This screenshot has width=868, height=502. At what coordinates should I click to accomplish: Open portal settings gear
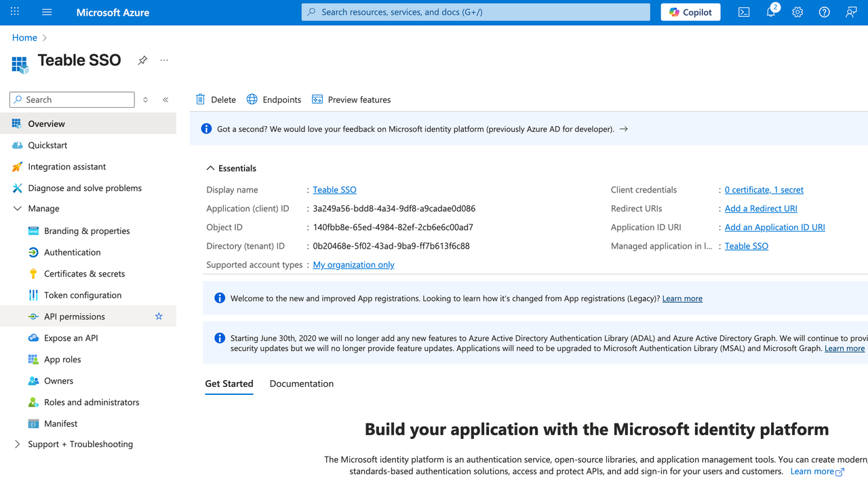tap(797, 12)
